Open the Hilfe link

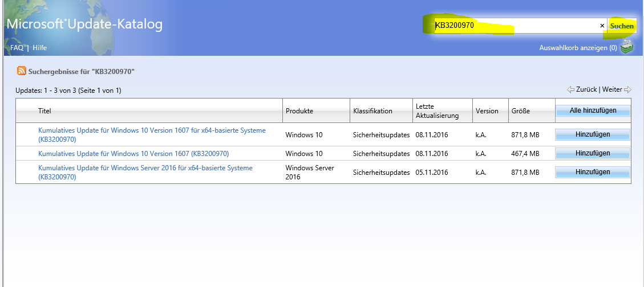click(40, 48)
